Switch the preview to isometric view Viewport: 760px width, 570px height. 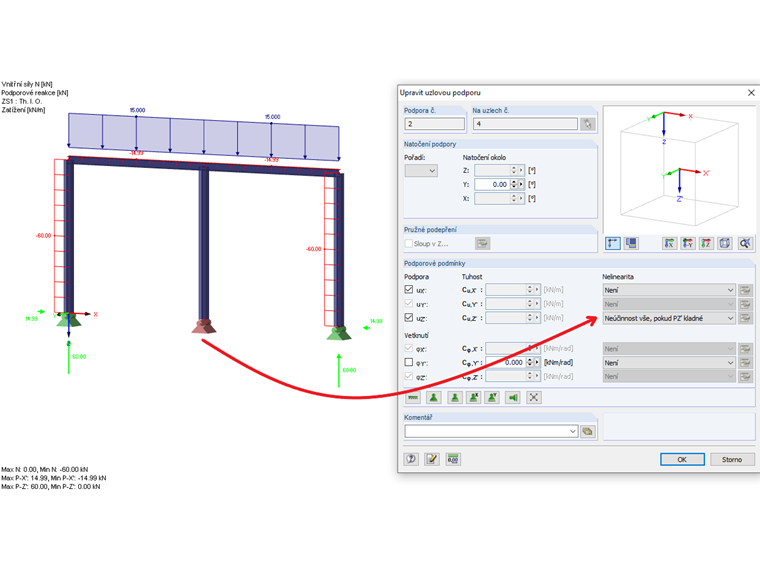pyautogui.click(x=725, y=243)
